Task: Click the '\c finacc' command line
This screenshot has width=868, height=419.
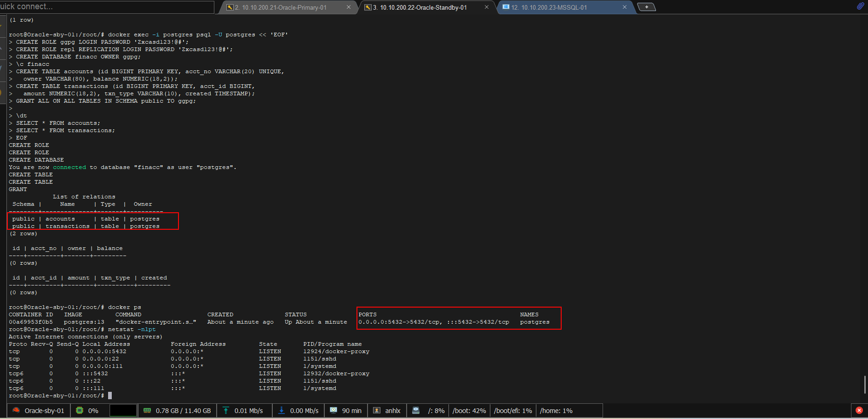Action: (33, 64)
